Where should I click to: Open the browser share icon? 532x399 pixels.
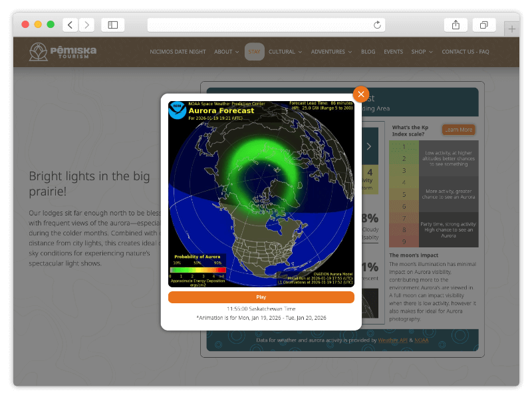[x=456, y=25]
